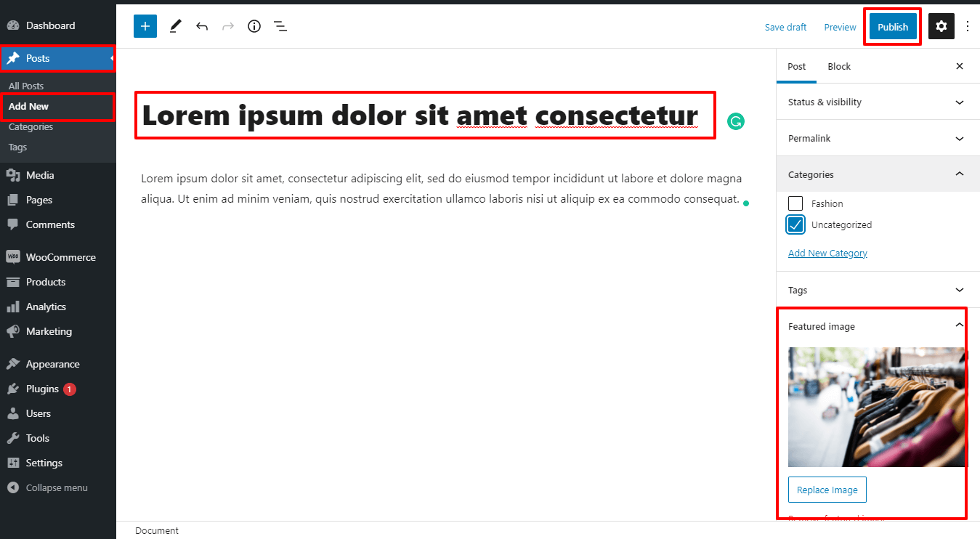Click the Grammarly icon beside the title
The height and width of the screenshot is (539, 980).
736,121
